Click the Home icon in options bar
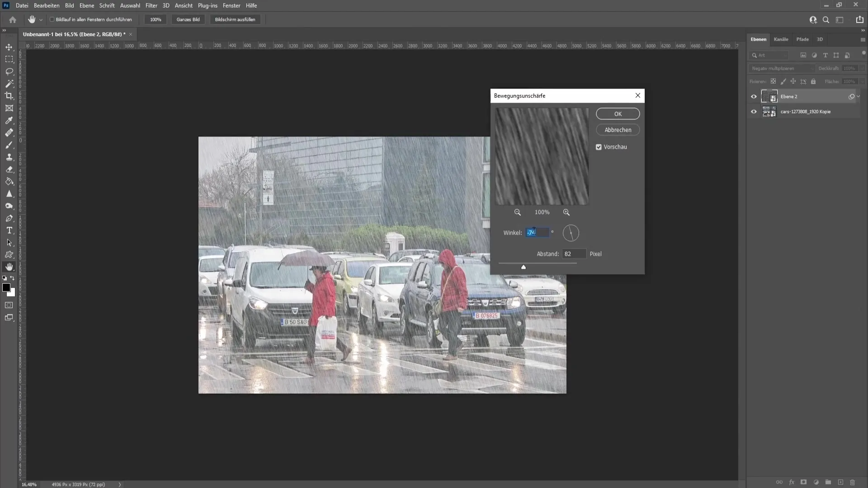The width and height of the screenshot is (868, 488). pos(13,19)
